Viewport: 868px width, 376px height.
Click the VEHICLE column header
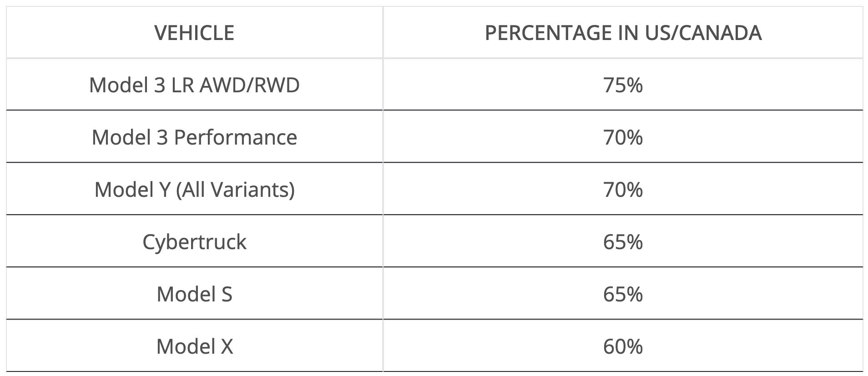194,33
